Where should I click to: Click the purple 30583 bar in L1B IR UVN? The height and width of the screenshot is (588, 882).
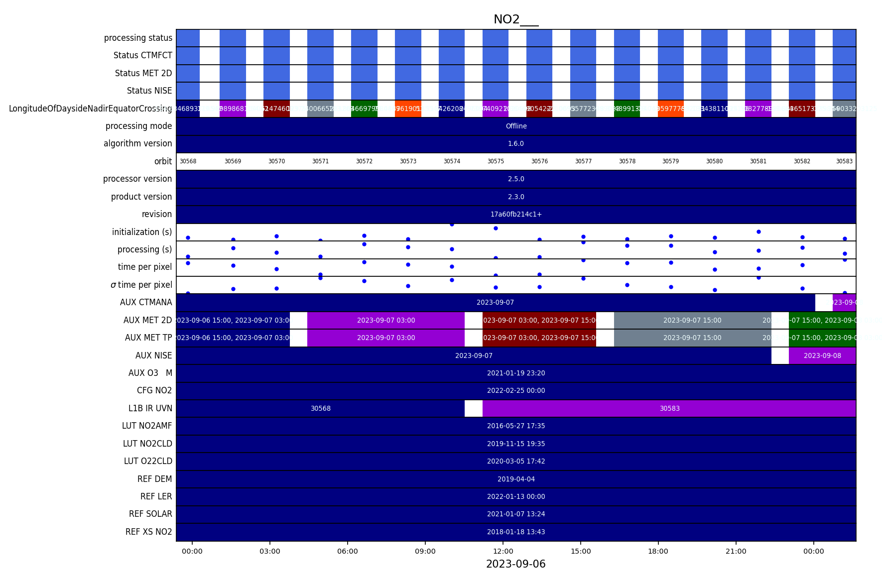pyautogui.click(x=669, y=408)
